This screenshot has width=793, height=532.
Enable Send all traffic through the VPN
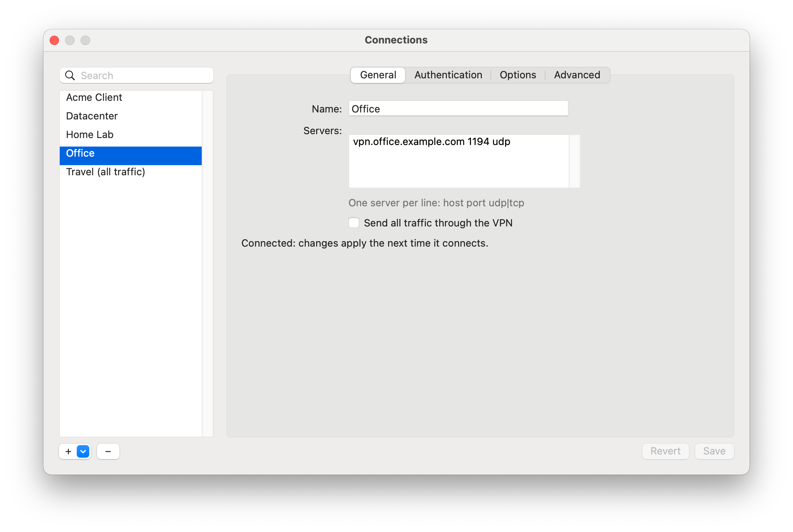click(354, 223)
